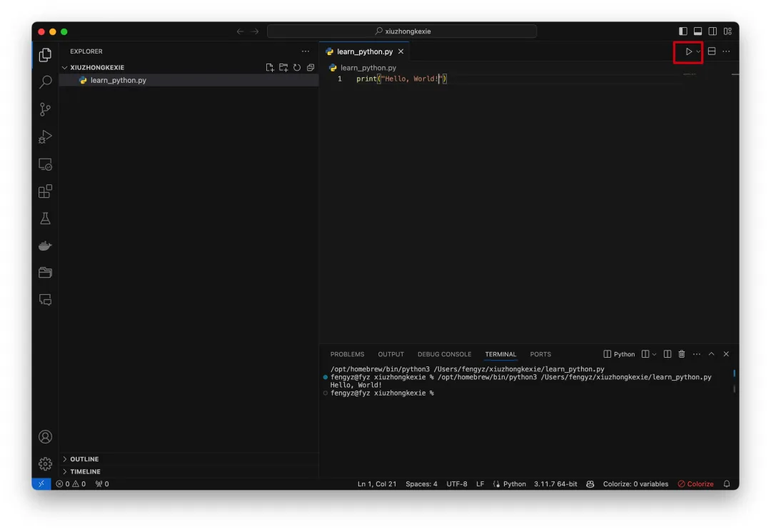Open the run button dropdown arrow
Screen dimensions: 771x532
tap(698, 51)
